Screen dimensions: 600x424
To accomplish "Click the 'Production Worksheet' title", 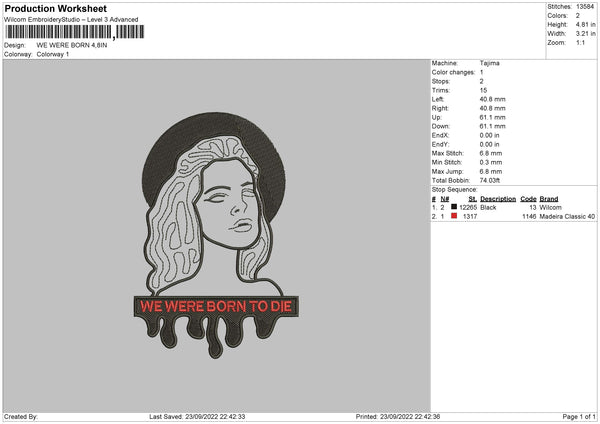I will (55, 8).
